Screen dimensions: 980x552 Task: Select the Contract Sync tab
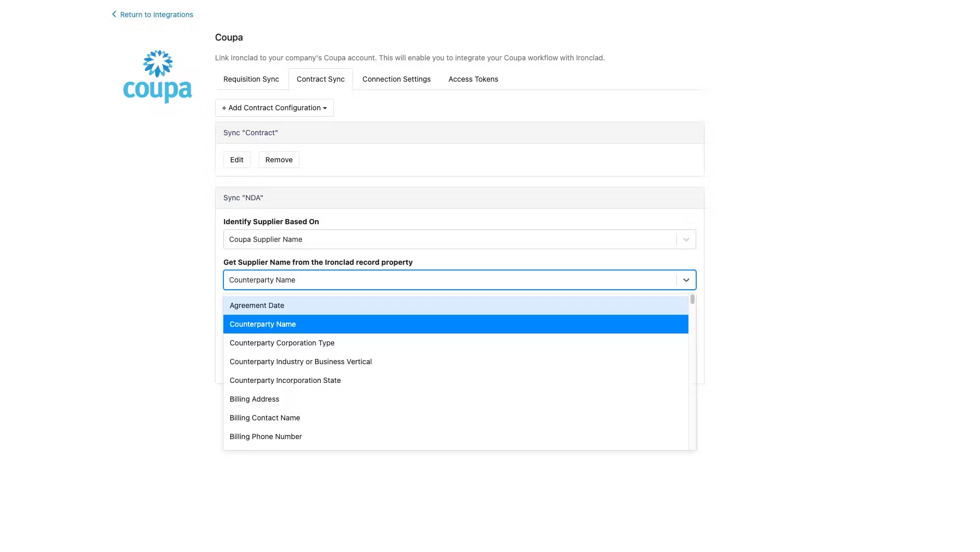click(321, 79)
